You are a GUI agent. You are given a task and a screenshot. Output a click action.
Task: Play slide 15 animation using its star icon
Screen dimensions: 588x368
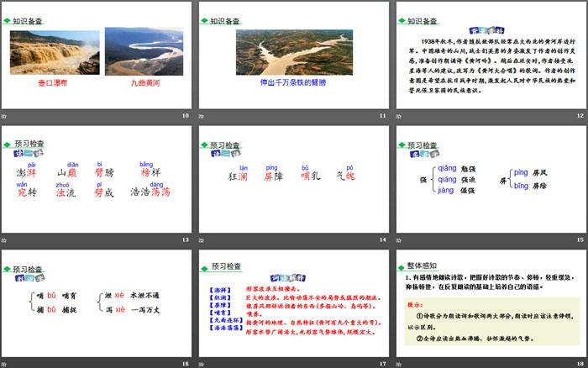click(x=398, y=239)
